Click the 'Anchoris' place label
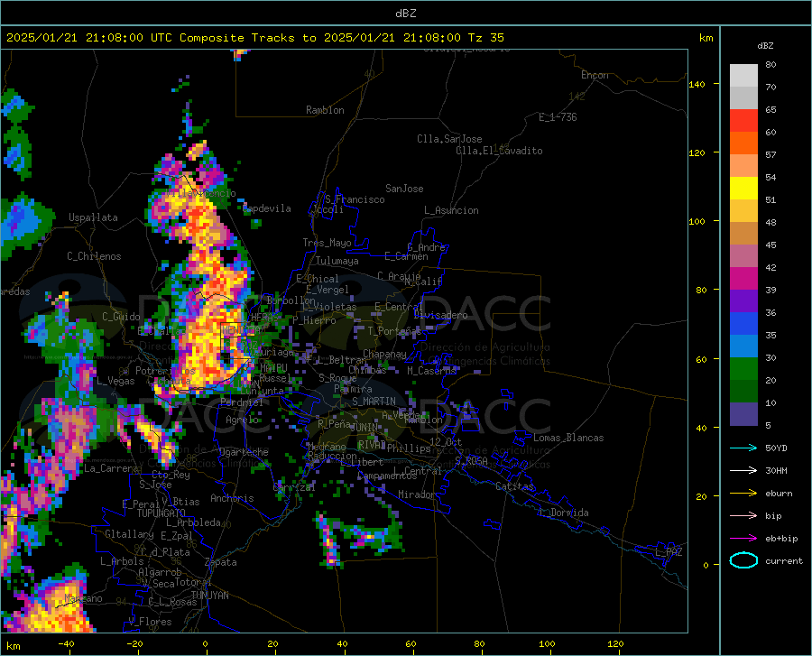The height and width of the screenshot is (656, 812). pos(232,498)
